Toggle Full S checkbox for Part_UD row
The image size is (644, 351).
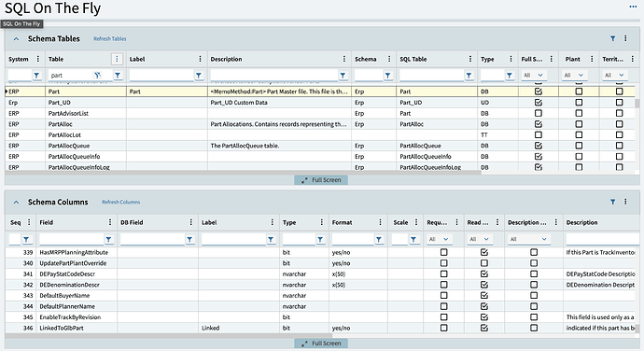click(539, 103)
